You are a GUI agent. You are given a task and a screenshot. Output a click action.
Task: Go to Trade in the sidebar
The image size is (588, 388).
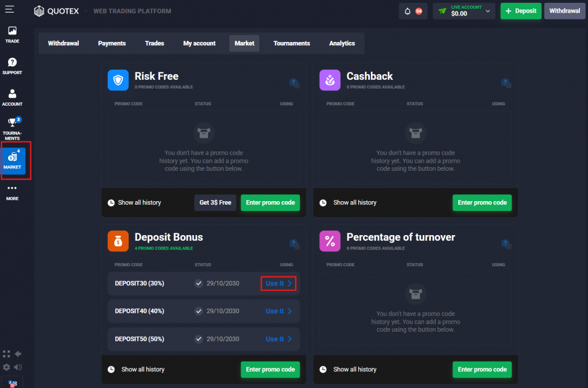(x=13, y=34)
